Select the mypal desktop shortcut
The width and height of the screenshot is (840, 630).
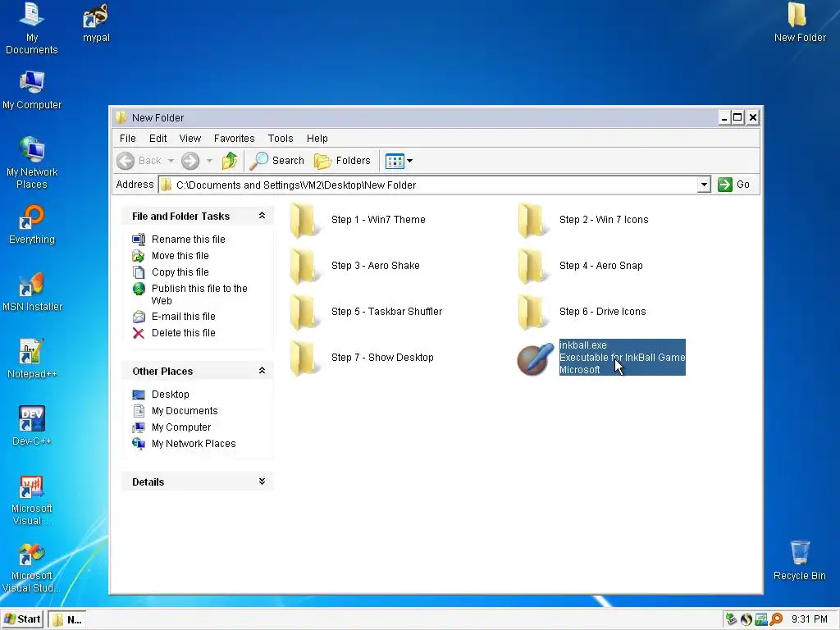(x=96, y=22)
